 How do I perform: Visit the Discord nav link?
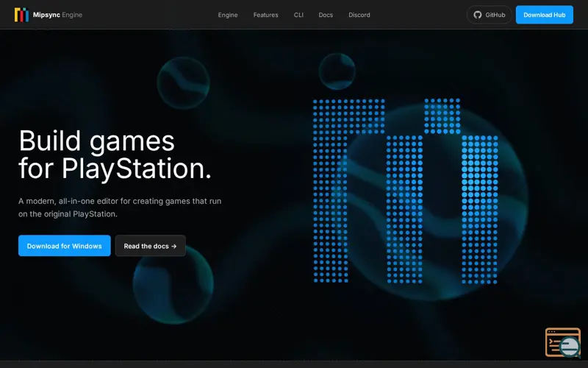[359, 15]
